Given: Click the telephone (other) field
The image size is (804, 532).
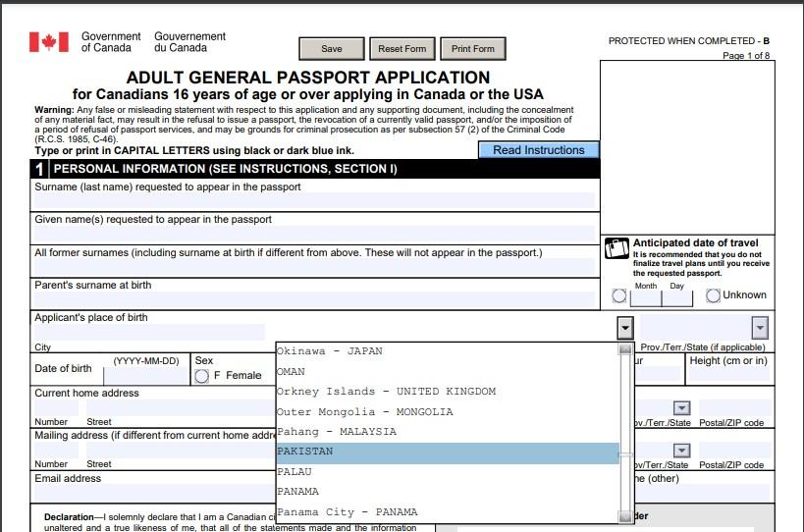Looking at the screenshot, I should (x=703, y=493).
